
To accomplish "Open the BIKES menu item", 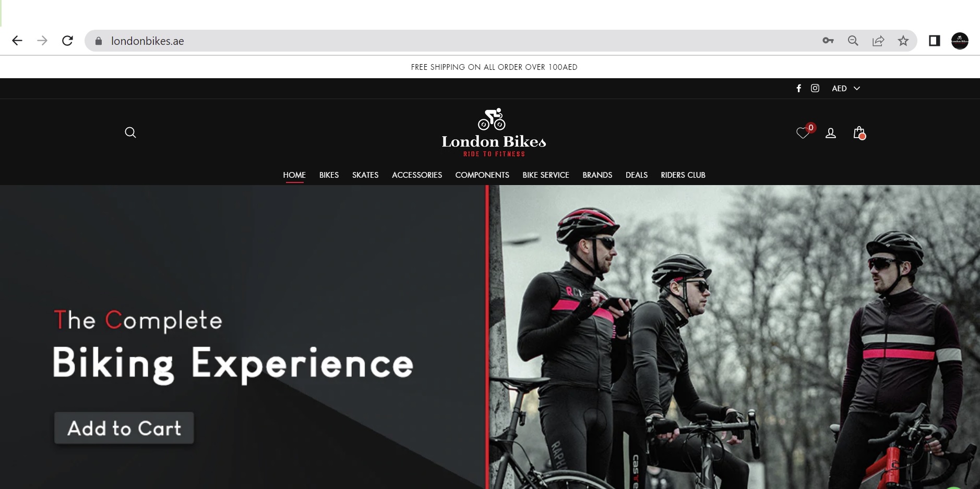I will (329, 175).
